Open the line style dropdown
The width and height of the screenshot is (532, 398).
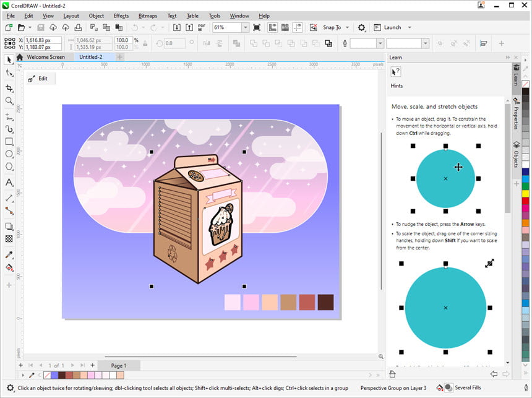pyautogui.click(x=425, y=43)
